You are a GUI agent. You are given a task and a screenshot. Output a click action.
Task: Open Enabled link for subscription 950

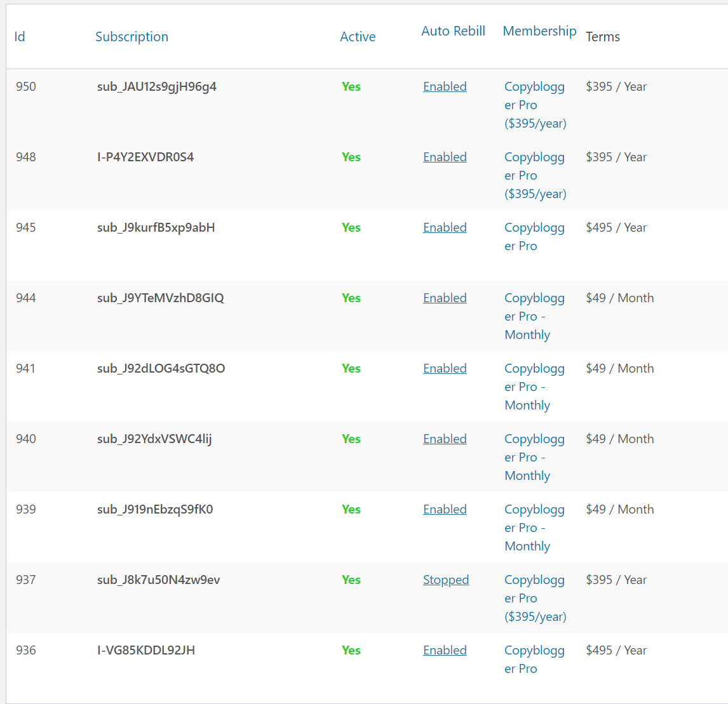pyautogui.click(x=445, y=87)
